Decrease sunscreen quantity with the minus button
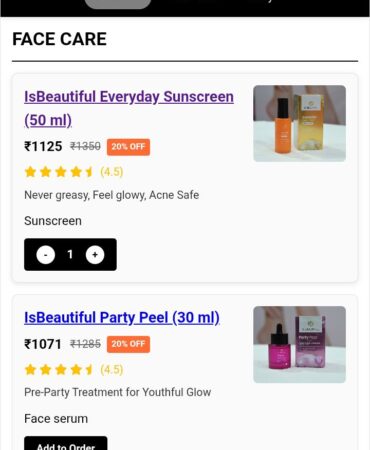Image resolution: width=370 pixels, height=450 pixels. click(46, 255)
